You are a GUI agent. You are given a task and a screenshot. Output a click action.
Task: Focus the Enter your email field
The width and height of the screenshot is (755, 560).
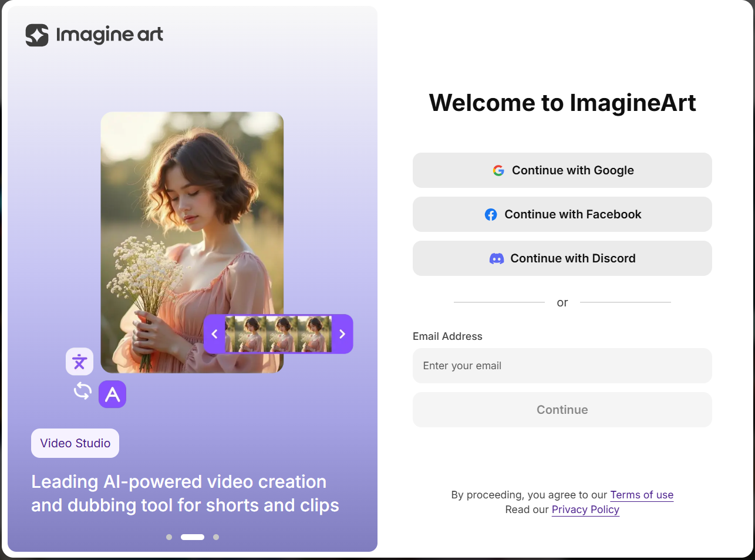(562, 366)
